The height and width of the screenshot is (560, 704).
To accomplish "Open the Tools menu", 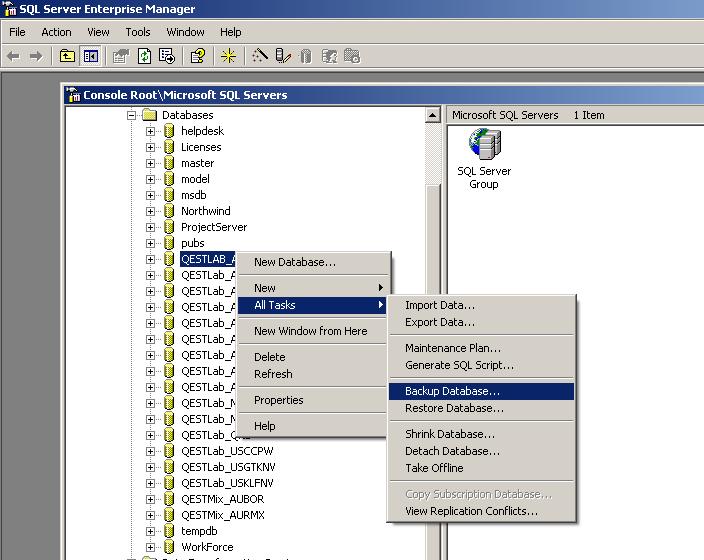I will point(138,32).
